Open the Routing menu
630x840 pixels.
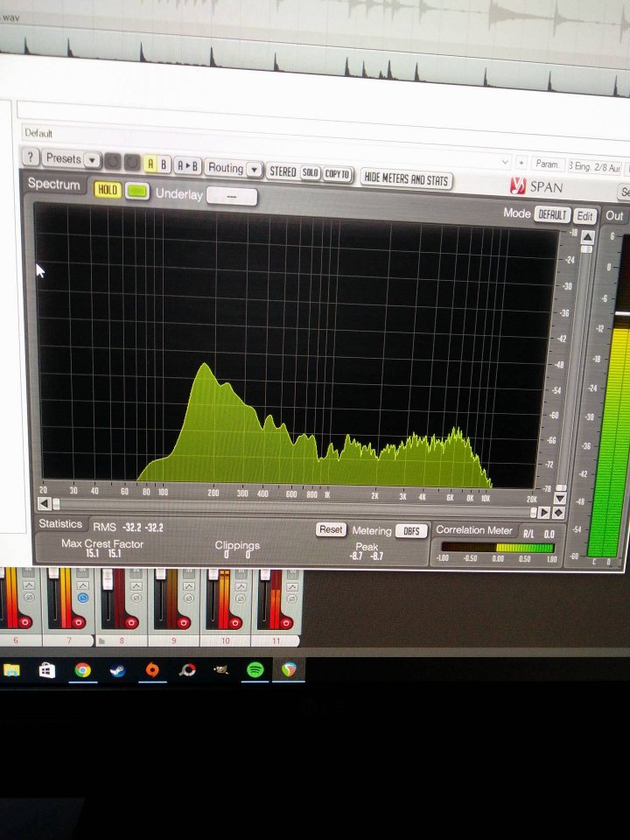click(x=226, y=168)
